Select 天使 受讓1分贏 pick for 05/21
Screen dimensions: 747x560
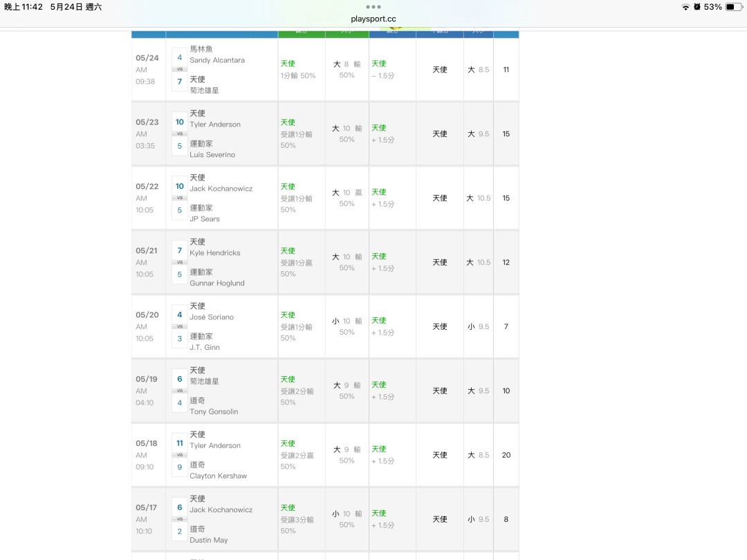[x=296, y=262]
